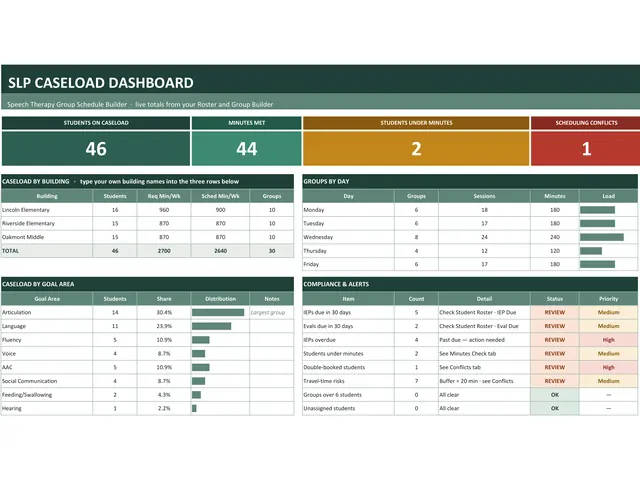
Task: Click the Lincoln Elementary building cell
Action: 47,210
